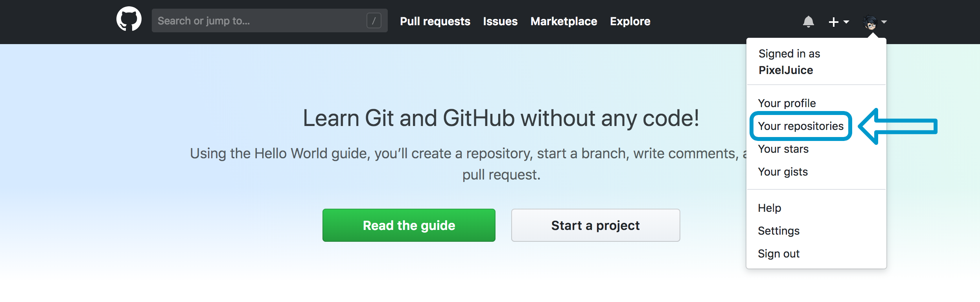Image resolution: width=980 pixels, height=302 pixels.
Task: Focus the Search or jump to field
Action: pos(269,20)
